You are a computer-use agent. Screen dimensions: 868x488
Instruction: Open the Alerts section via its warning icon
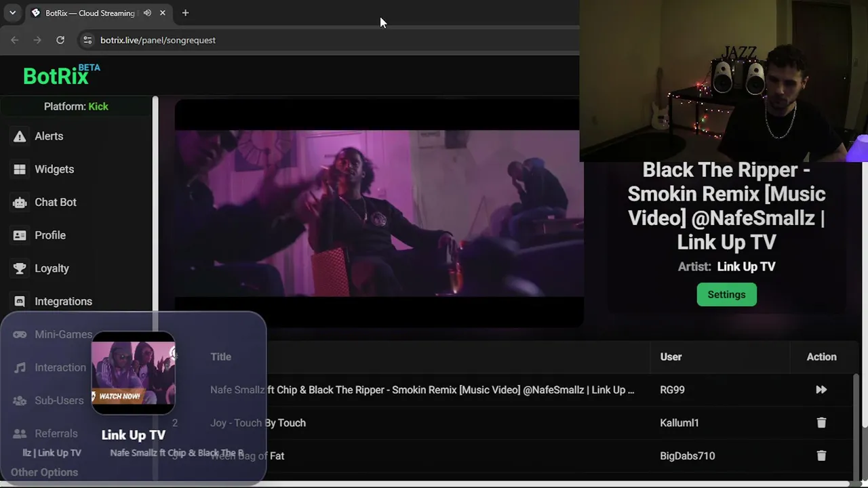(20, 136)
